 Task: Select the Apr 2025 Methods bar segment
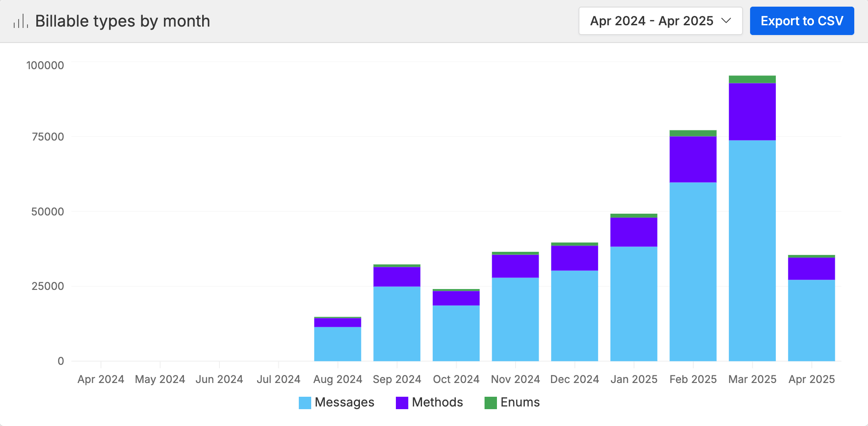click(x=812, y=269)
